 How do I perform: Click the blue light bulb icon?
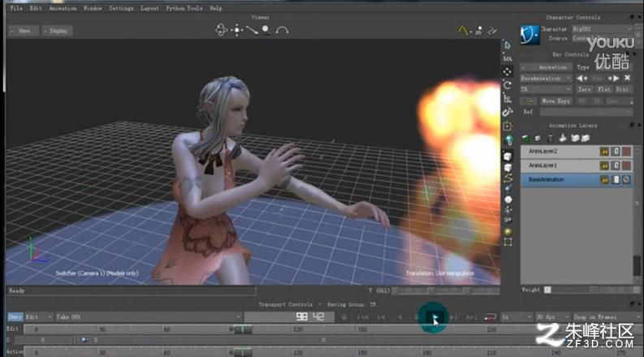(x=508, y=140)
